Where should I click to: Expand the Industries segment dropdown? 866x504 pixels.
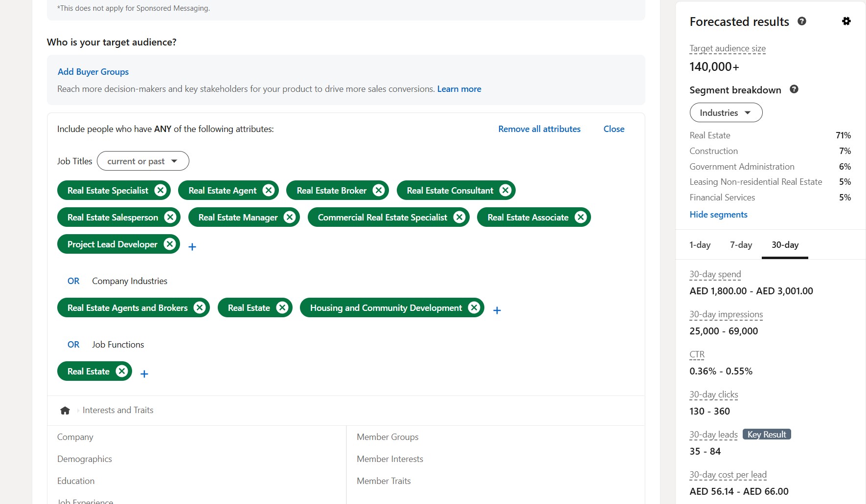tap(726, 113)
